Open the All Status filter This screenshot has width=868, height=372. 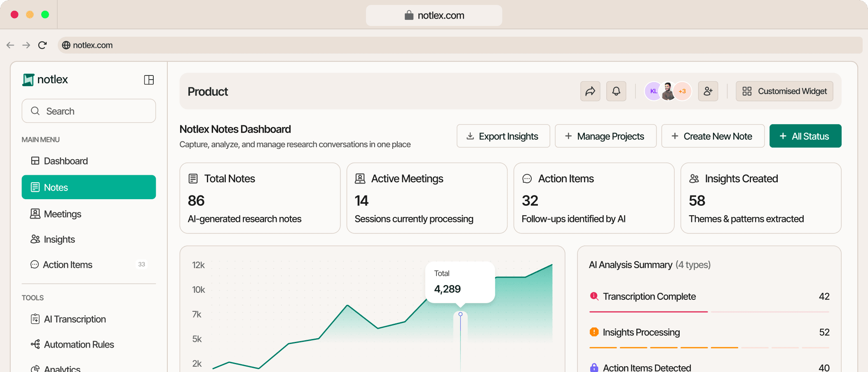[805, 136]
